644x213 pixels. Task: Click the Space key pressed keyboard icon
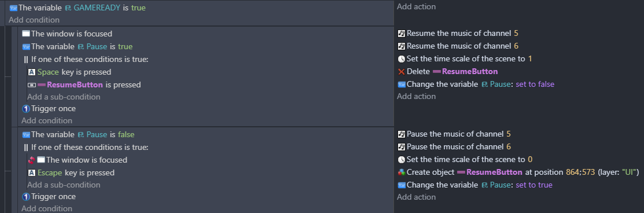pos(32,72)
